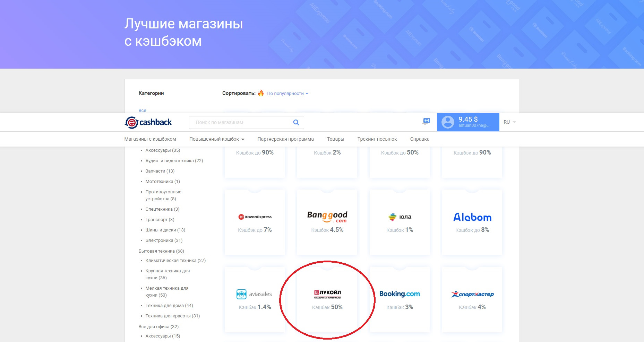This screenshot has width=644, height=342.
Task: Select category 'Электроника (31)'
Action: 164,240
